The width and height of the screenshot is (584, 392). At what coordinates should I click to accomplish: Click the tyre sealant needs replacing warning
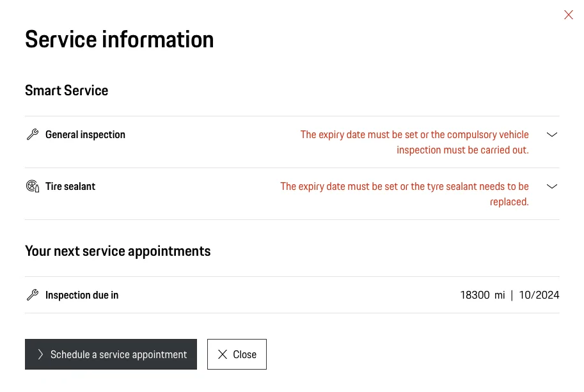coord(404,194)
